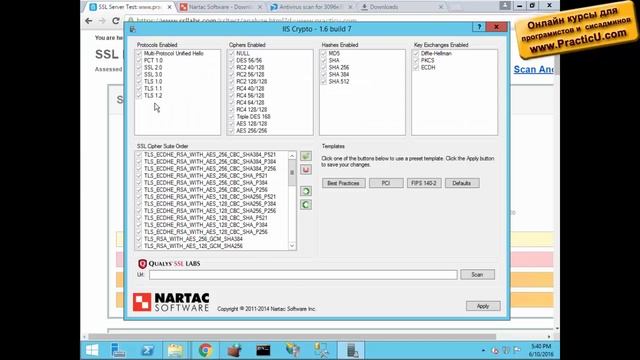The image size is (640, 360).
Task: Switch to the Antivirus scan browser tab
Action: 311,7
